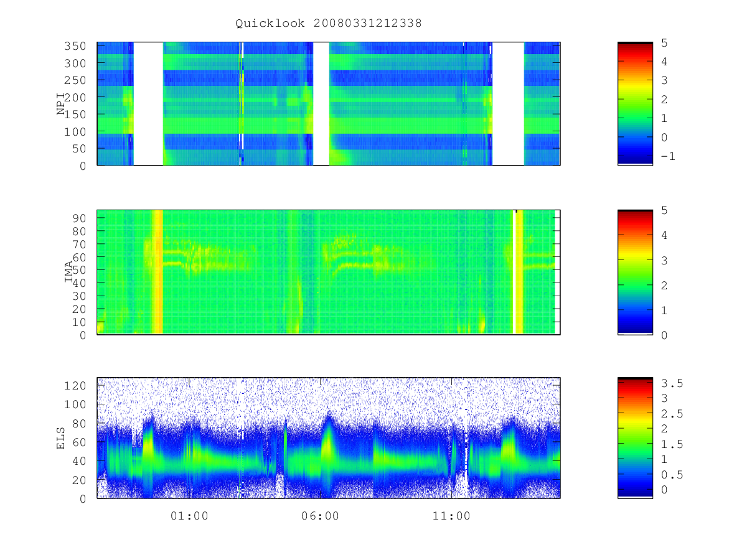Click the ELS panel color scale bar
This screenshot has width=747, height=560.
pos(635,438)
